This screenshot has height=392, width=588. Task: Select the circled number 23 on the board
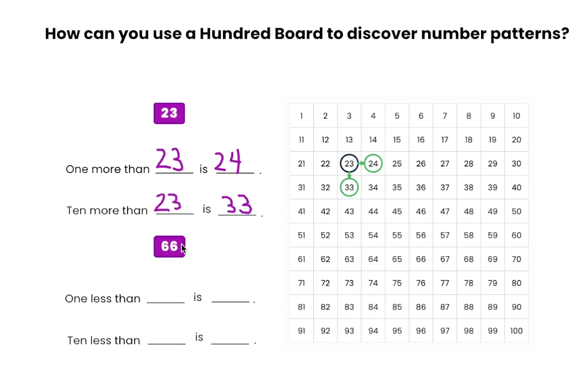tap(349, 164)
